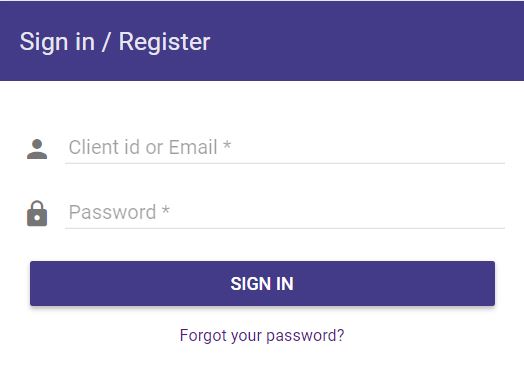This screenshot has height=384, width=524.
Task: Click the padlock icon beside Password
Action: coord(37,214)
